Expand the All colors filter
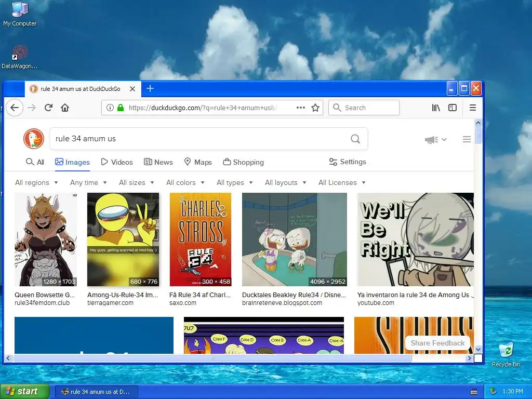Screen dimensions: 532x399 (x=185, y=182)
